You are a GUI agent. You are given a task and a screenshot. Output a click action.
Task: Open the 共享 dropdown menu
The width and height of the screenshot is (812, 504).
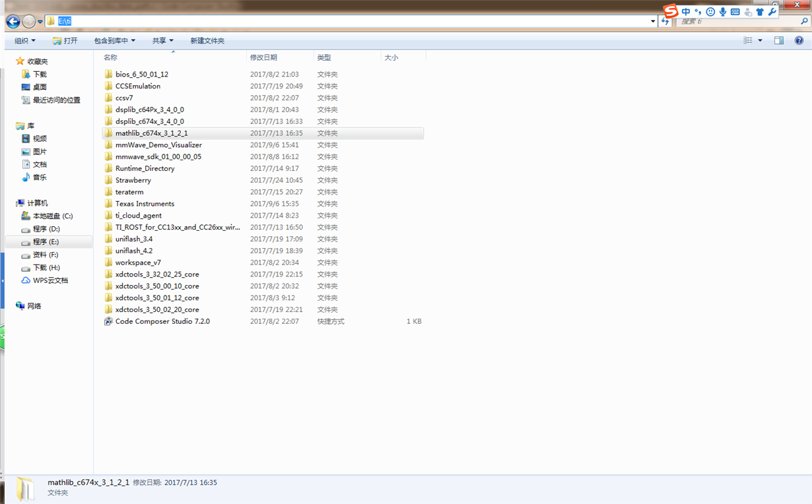coord(162,41)
